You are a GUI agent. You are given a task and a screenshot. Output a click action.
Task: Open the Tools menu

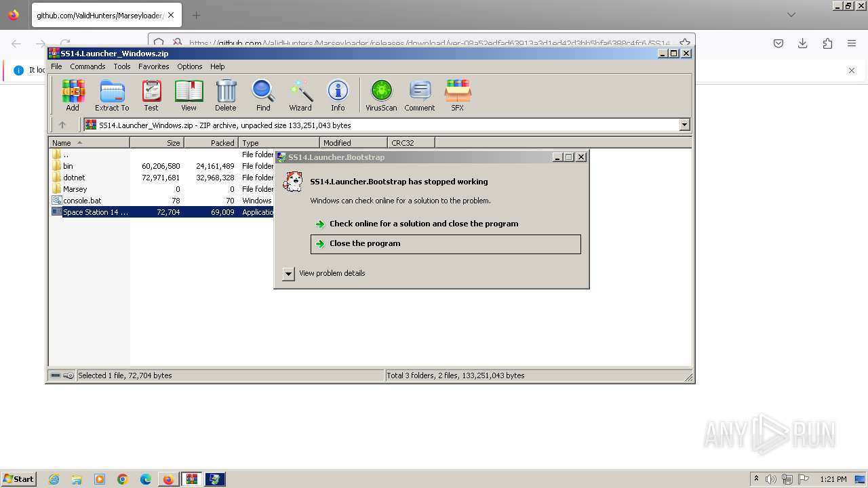click(122, 66)
